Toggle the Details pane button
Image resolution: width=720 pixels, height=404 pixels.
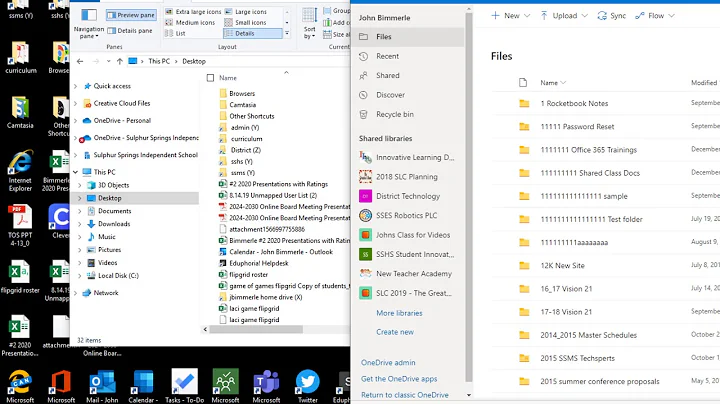[x=130, y=31]
